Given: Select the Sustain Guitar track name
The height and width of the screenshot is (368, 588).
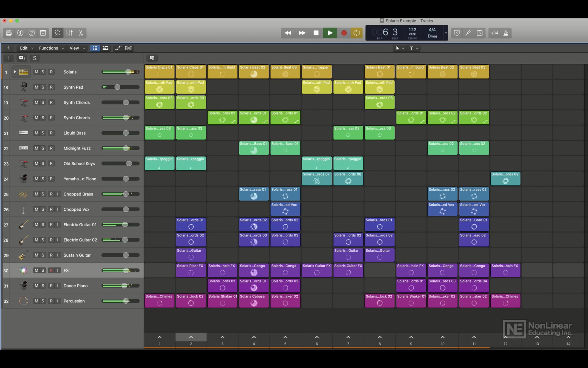Looking at the screenshot, I should point(77,255).
